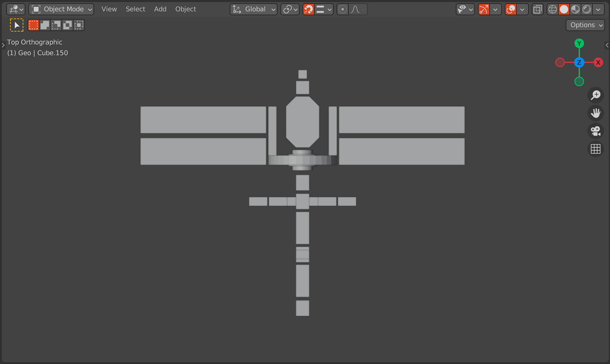Switch to rendered viewport shading
This screenshot has width=610, height=364.
(587, 9)
